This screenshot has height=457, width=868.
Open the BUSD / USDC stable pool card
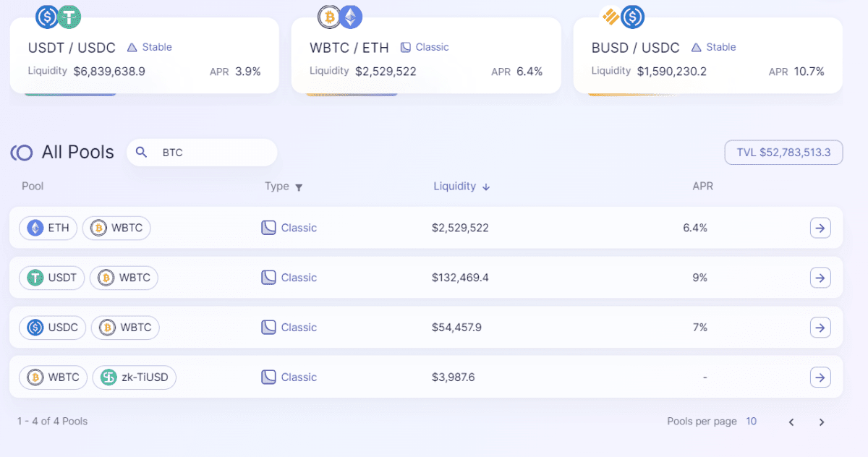pos(708,56)
